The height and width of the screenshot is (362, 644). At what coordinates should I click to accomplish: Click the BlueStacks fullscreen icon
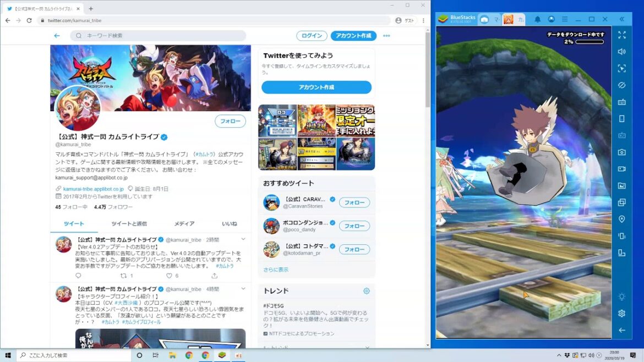[x=621, y=35]
